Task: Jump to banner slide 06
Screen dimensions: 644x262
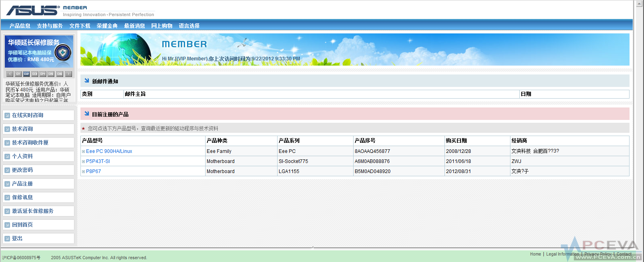Action: point(60,74)
